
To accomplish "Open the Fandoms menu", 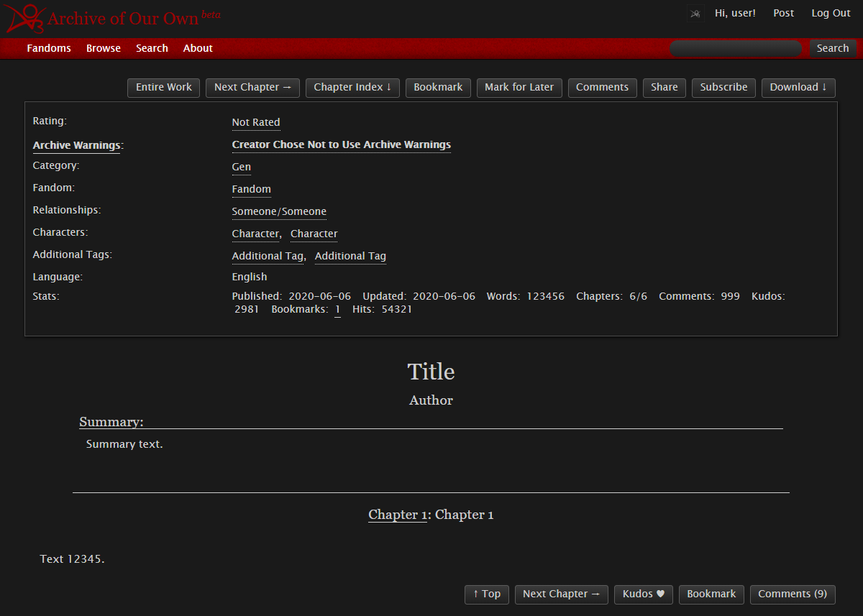I will click(x=48, y=48).
